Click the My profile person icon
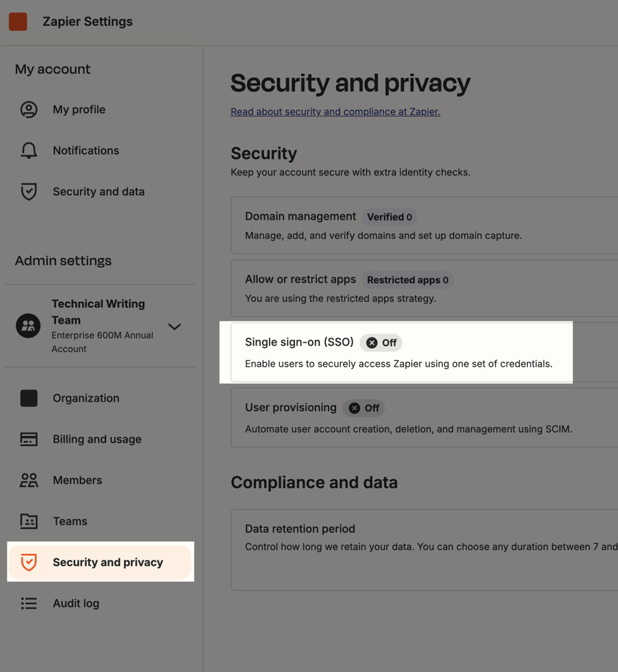 (29, 109)
